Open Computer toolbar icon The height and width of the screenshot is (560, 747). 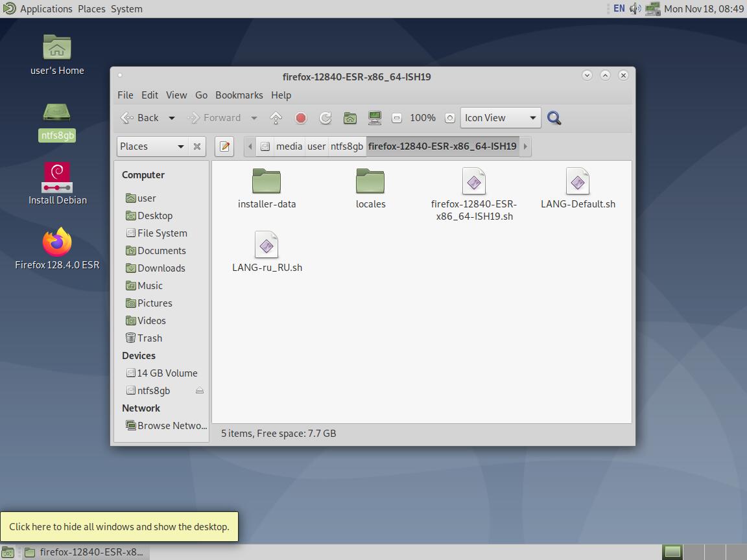click(375, 117)
